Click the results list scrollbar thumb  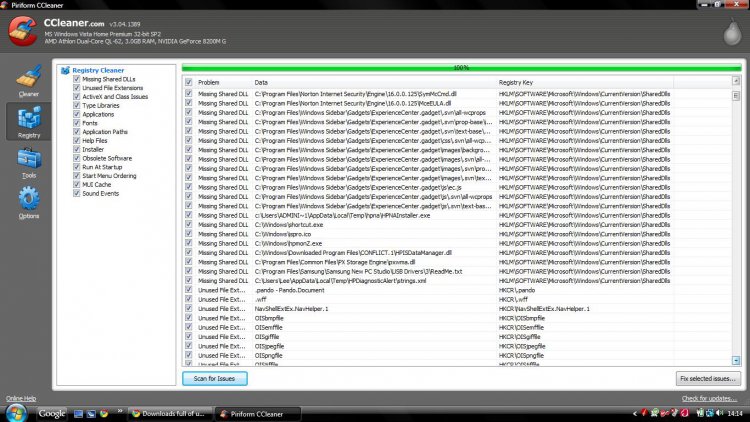(x=736, y=96)
